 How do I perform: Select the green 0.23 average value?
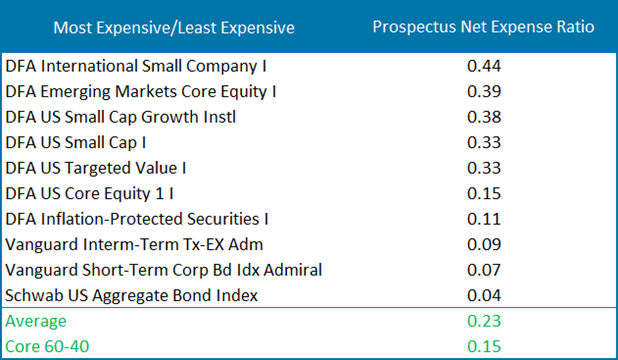click(484, 321)
